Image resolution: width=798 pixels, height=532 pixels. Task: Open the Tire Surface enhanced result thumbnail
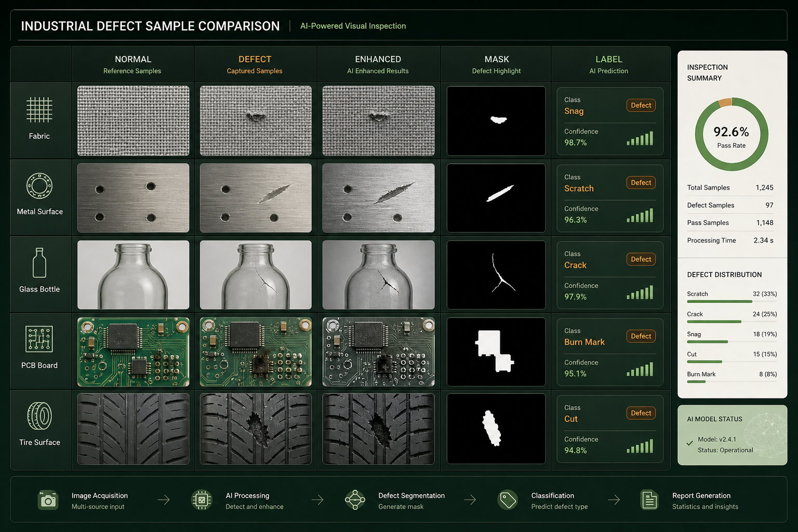pyautogui.click(x=378, y=429)
